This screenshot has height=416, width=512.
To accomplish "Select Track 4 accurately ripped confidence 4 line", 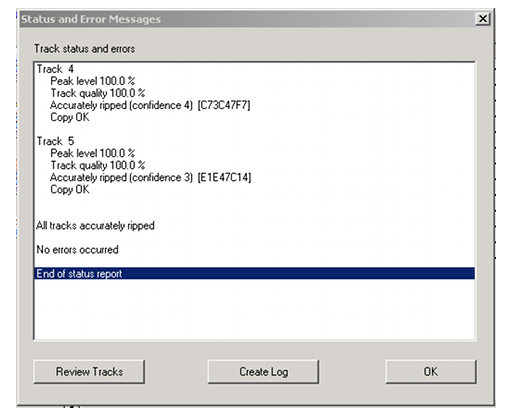I will point(150,105).
